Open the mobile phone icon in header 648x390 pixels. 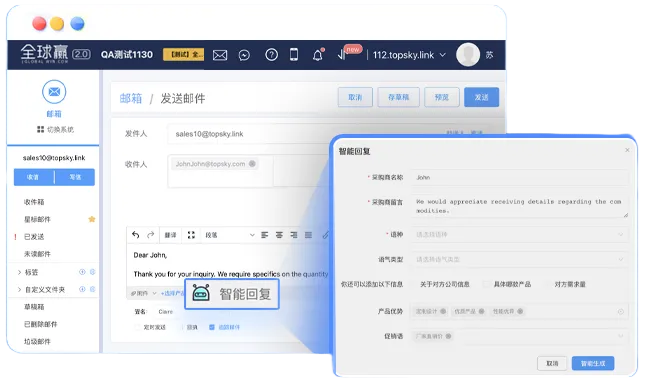(x=294, y=55)
